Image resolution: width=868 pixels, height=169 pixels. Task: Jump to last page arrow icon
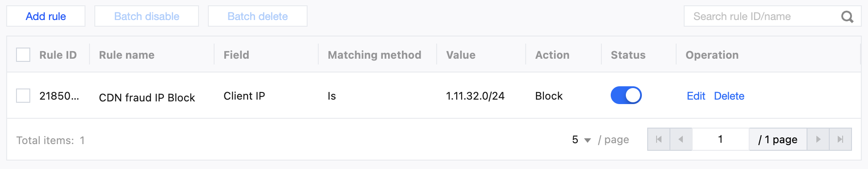tap(840, 139)
